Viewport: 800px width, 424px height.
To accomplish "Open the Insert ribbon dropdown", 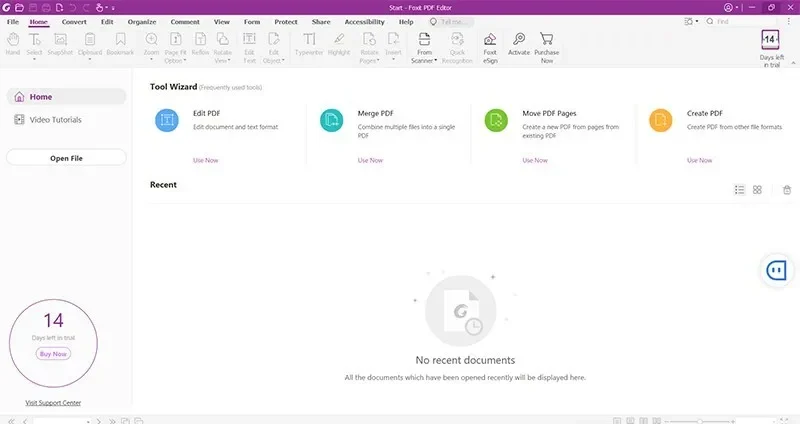I will tap(393, 60).
